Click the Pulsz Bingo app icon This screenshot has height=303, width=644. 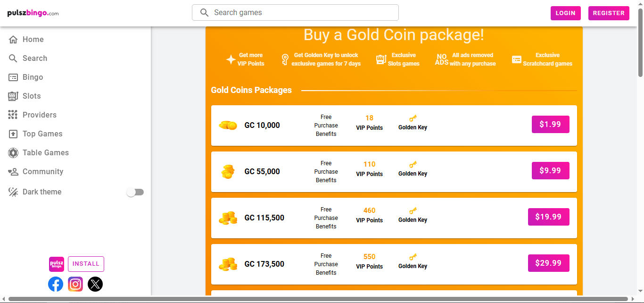pos(57,264)
